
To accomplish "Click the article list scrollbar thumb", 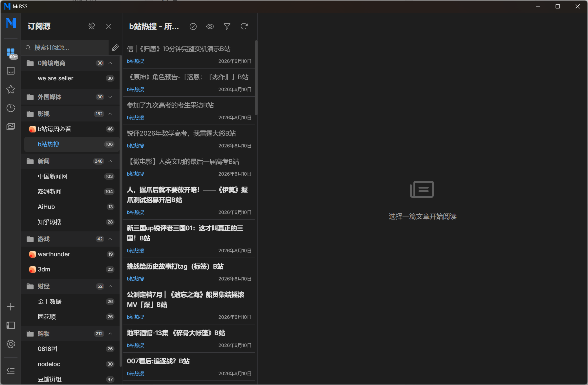I will point(256,78).
